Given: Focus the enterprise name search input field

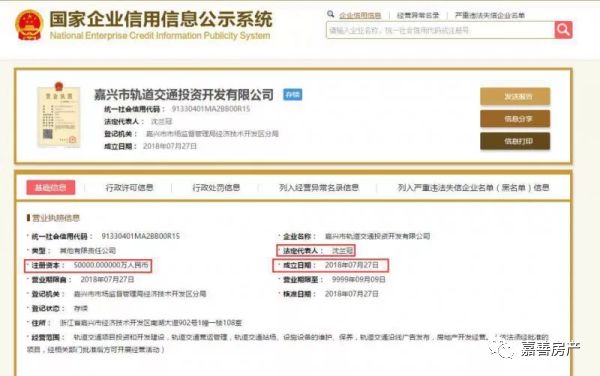Looking at the screenshot, I should coord(440,30).
